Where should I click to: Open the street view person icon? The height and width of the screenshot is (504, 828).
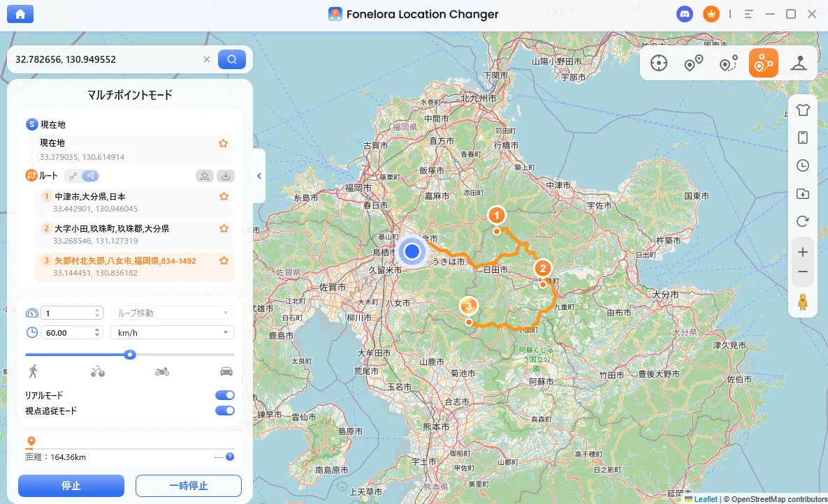pos(803,302)
